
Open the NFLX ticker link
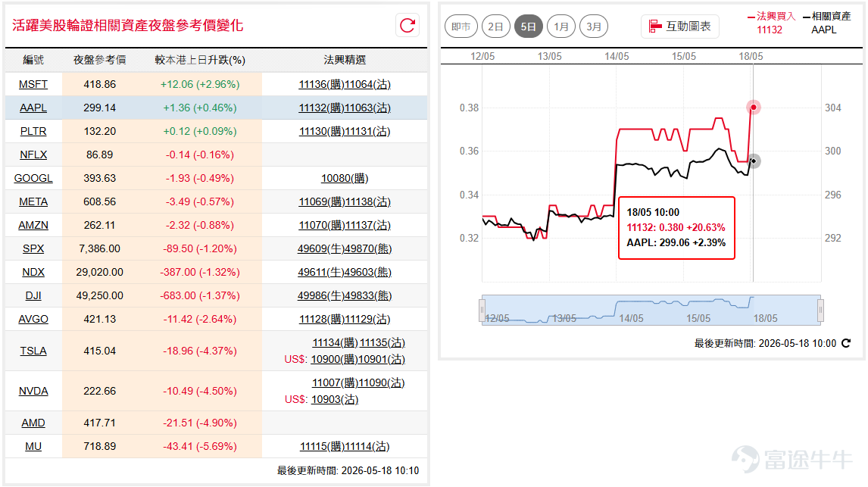(33, 155)
